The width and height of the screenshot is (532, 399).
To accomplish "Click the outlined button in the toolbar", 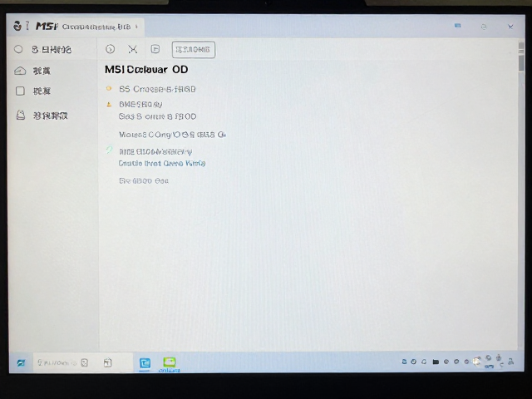I will pyautogui.click(x=194, y=50).
